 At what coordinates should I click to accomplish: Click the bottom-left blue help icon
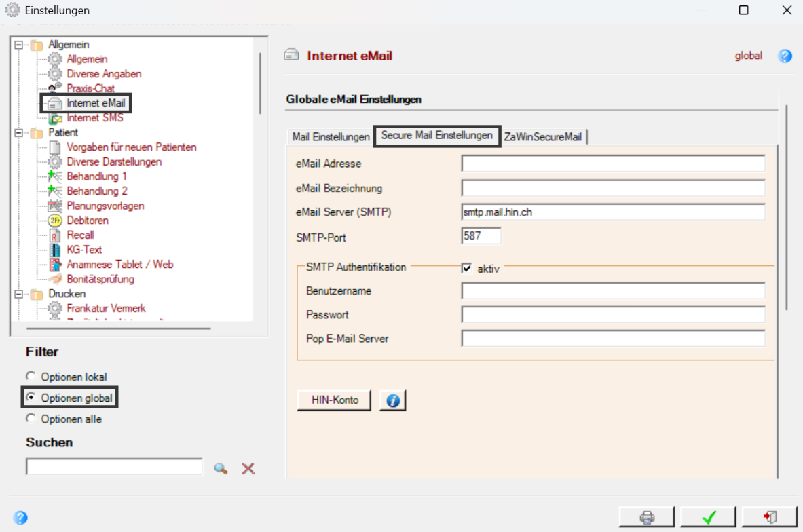(20, 518)
